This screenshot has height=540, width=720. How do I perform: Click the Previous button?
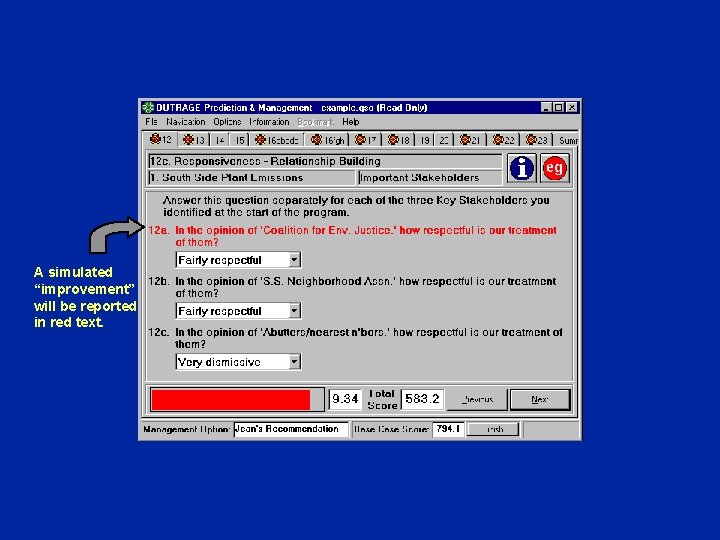pos(477,399)
